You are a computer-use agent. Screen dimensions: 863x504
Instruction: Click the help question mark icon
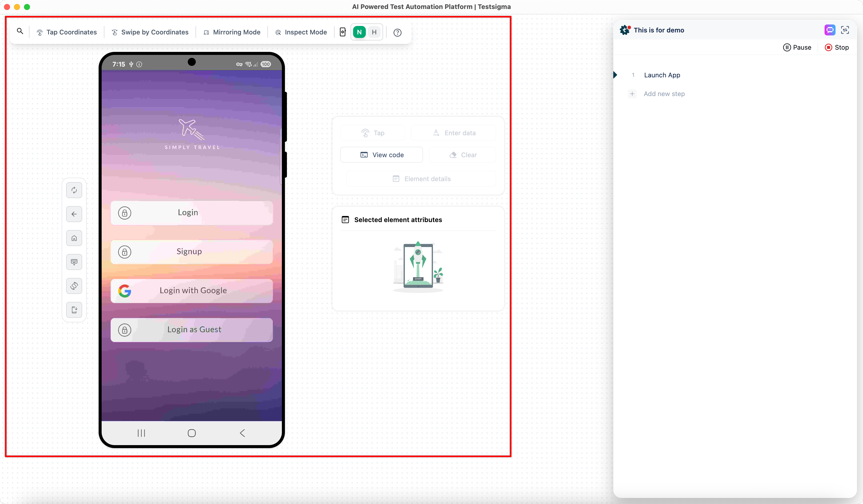(x=397, y=32)
